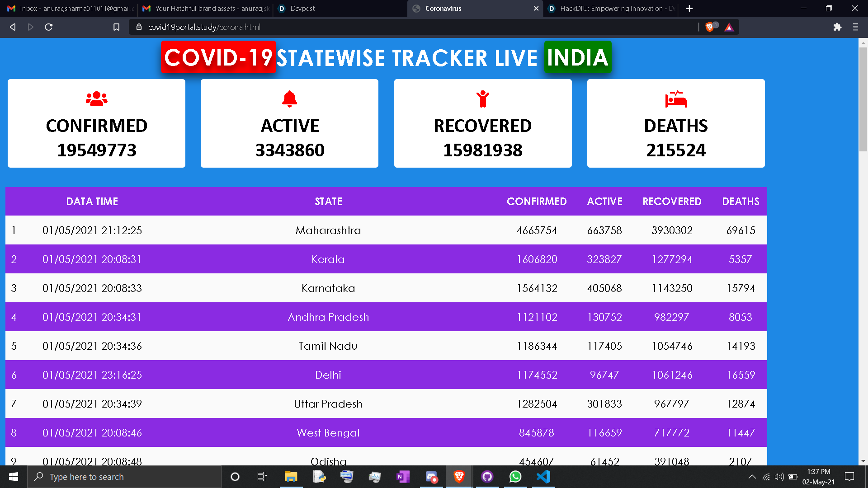Click the browser extensions puzzle icon

tap(837, 27)
